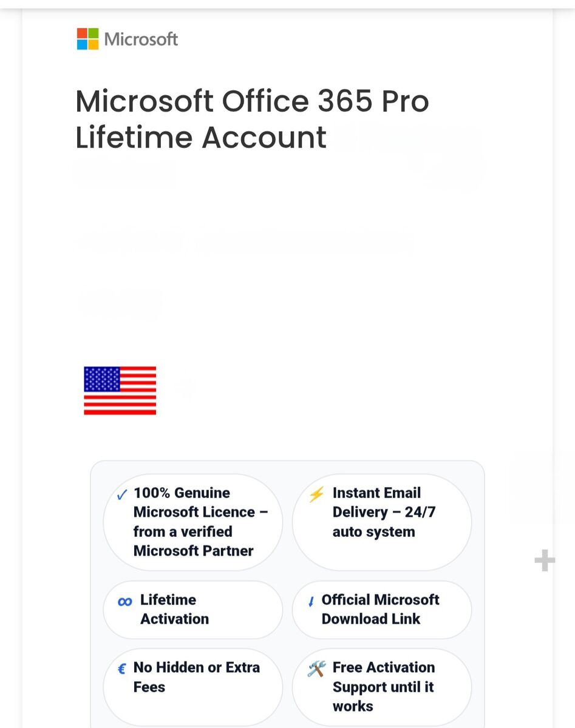Image resolution: width=575 pixels, height=728 pixels.
Task: Click the faint icon beside the US flag
Action: pos(185,386)
